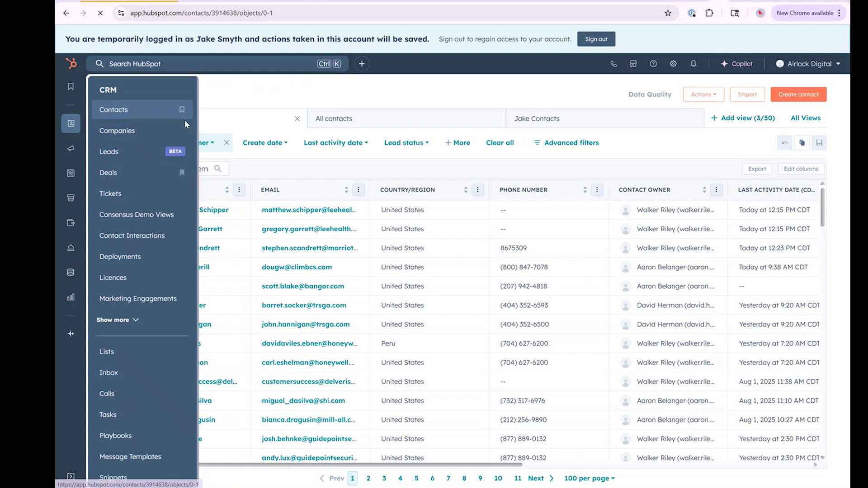Open Bookmarks from the top sidebar icon
Viewport: 868px width, 488px height.
coord(71,86)
